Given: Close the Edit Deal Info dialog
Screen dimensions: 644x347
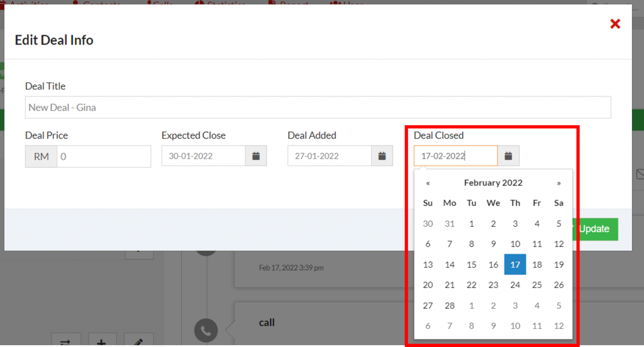Looking at the screenshot, I should point(615,24).
